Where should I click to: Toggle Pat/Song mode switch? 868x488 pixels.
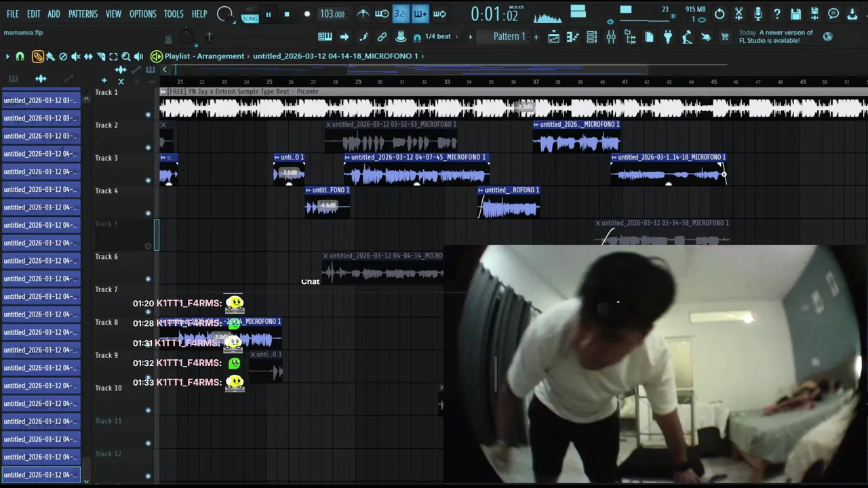(250, 14)
